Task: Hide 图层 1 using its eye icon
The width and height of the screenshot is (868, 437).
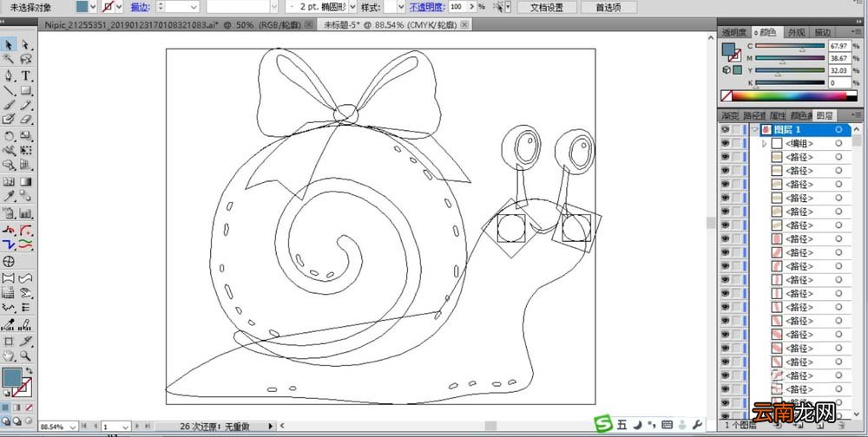Action: click(725, 129)
